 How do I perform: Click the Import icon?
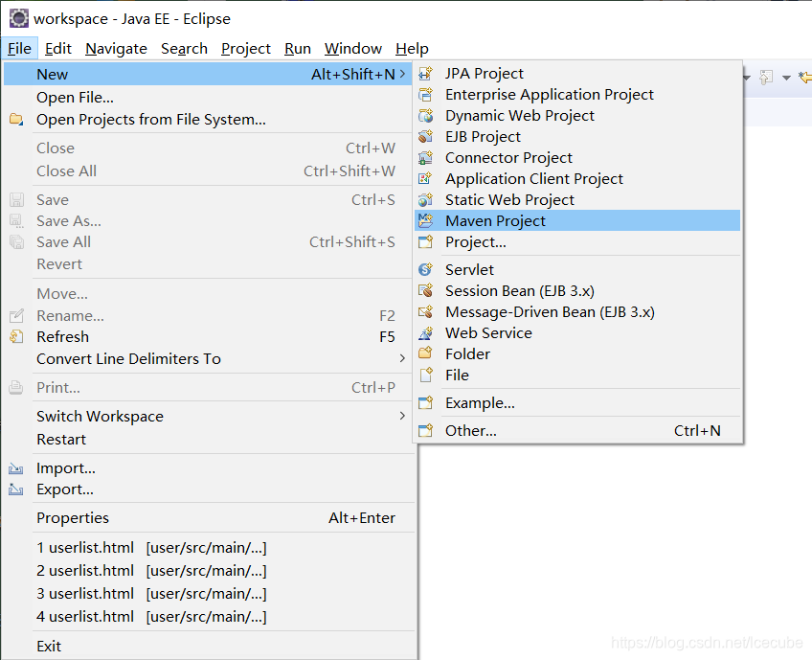(16, 468)
